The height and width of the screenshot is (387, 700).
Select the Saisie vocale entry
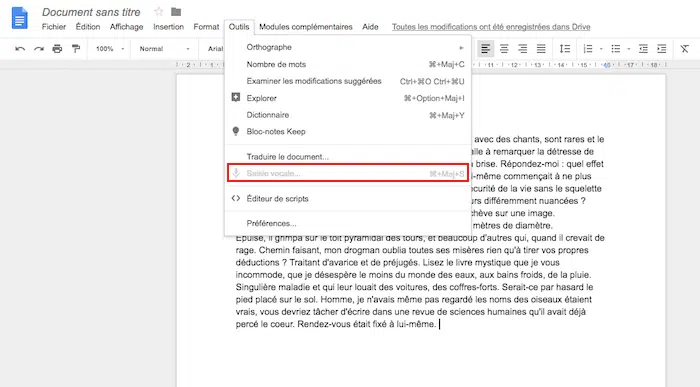coord(348,173)
